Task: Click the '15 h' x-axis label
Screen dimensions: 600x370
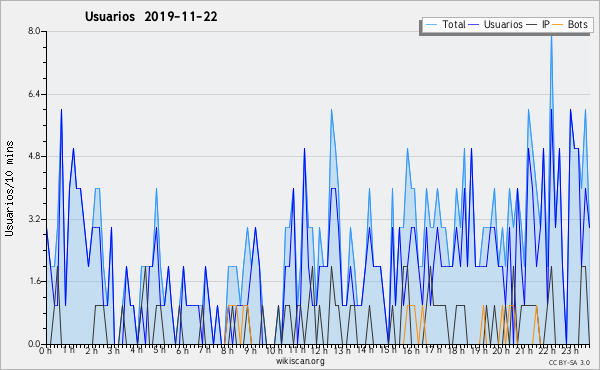Action: click(388, 350)
